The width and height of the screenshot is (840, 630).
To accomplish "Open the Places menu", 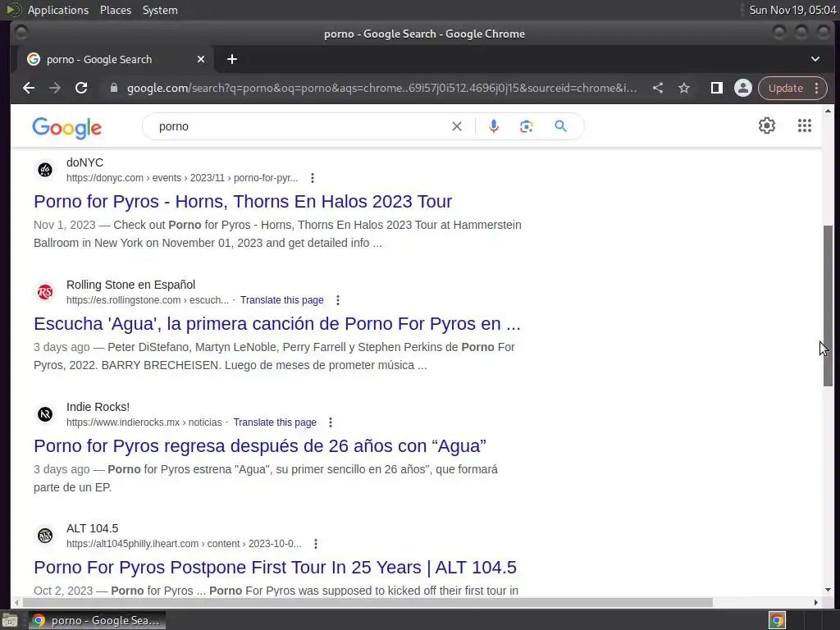I will [x=115, y=10].
